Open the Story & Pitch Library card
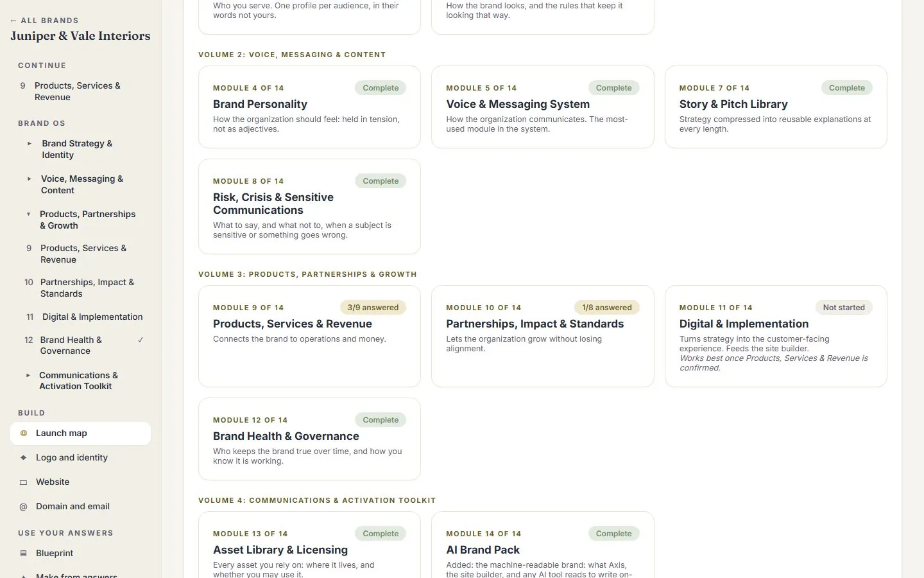This screenshot has width=924, height=578. pos(776,107)
